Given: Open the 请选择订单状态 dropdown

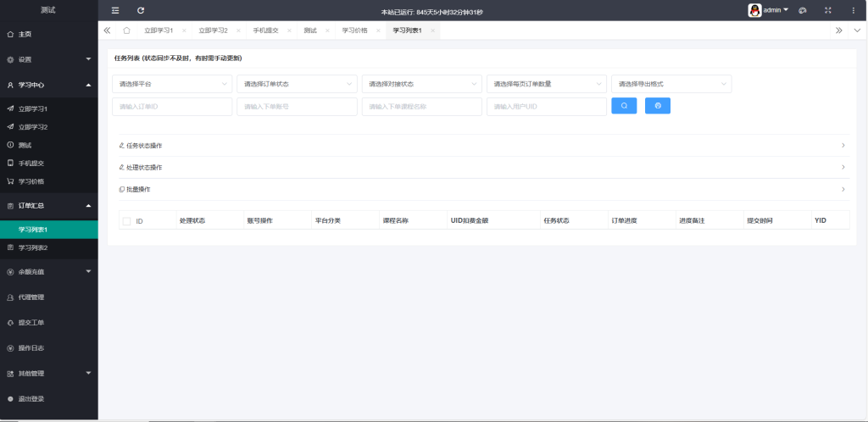Looking at the screenshot, I should point(297,84).
